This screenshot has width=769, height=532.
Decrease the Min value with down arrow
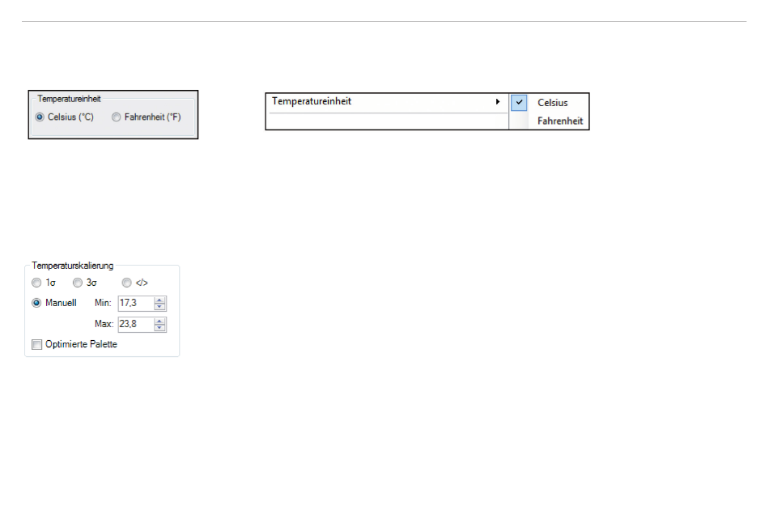tap(159, 307)
